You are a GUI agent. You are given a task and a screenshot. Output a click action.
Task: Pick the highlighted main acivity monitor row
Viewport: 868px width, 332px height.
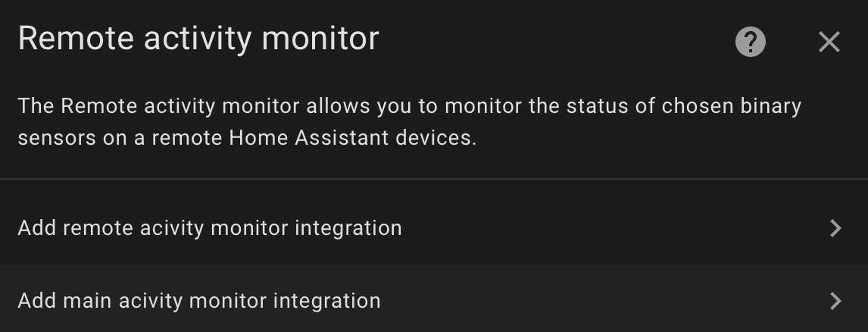coord(434,300)
